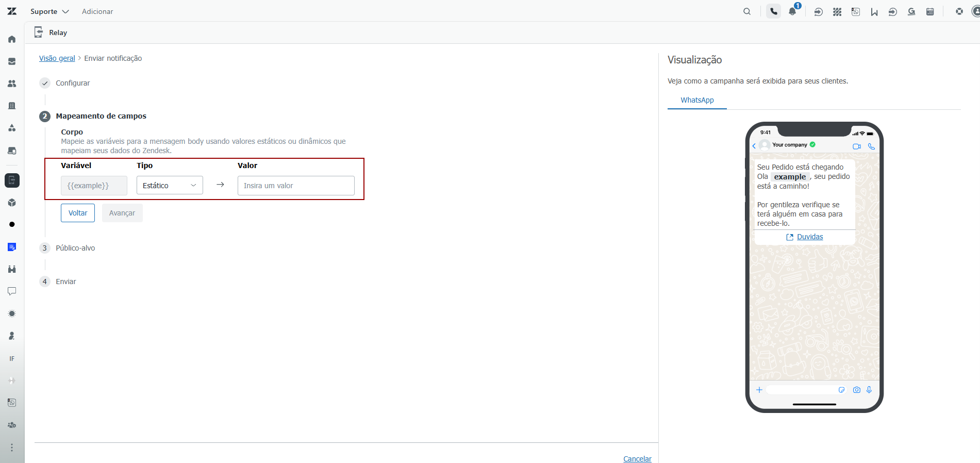This screenshot has height=463, width=980.
Task: Select the Mapeamento de campos step
Action: click(93, 116)
